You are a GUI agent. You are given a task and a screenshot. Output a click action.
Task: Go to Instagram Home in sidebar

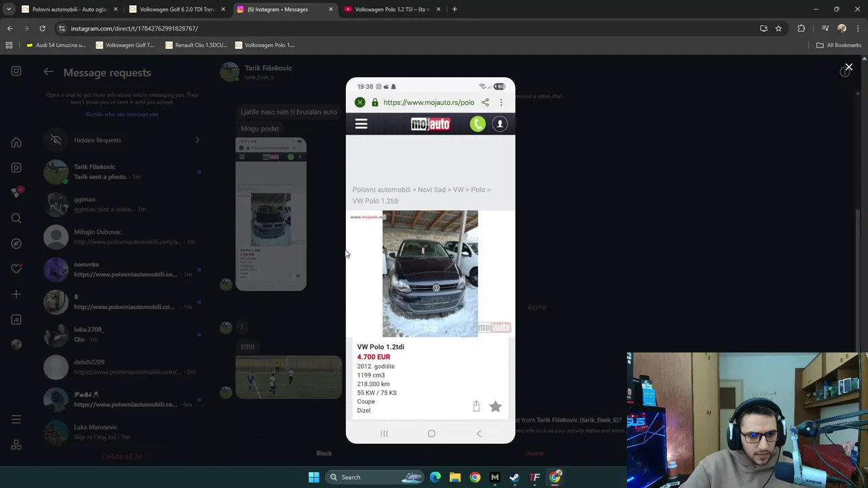point(16,143)
